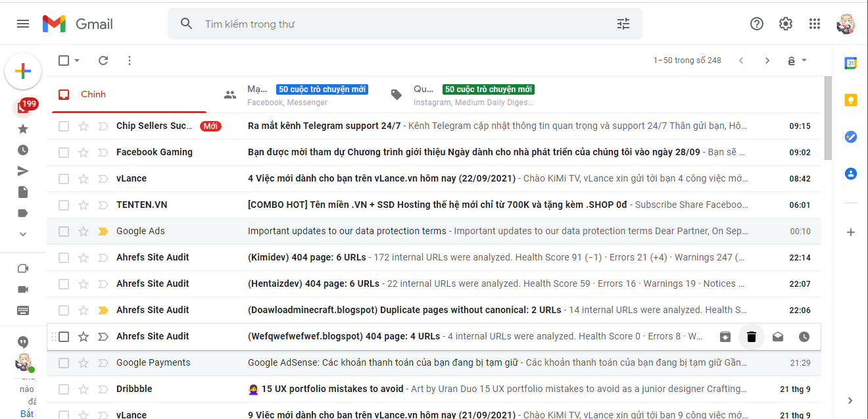Open the account profile avatar at top right
Viewport: 868px width, 419px height.
(x=846, y=24)
